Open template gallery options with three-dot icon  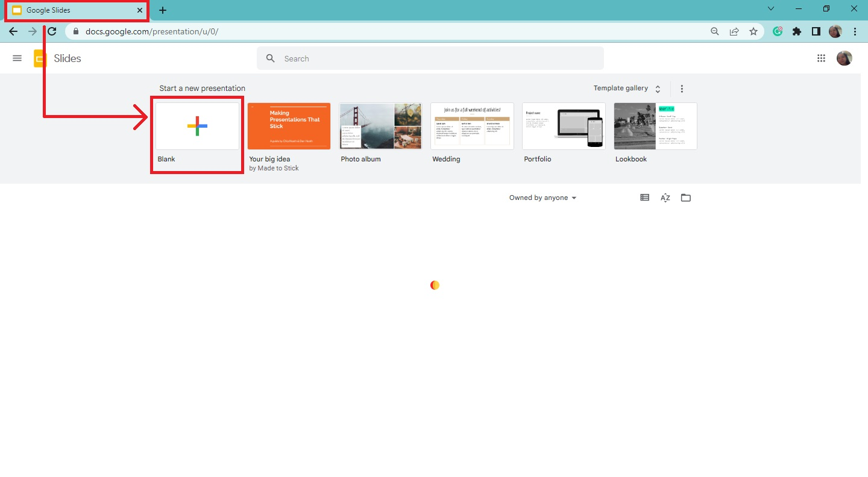[x=682, y=88]
